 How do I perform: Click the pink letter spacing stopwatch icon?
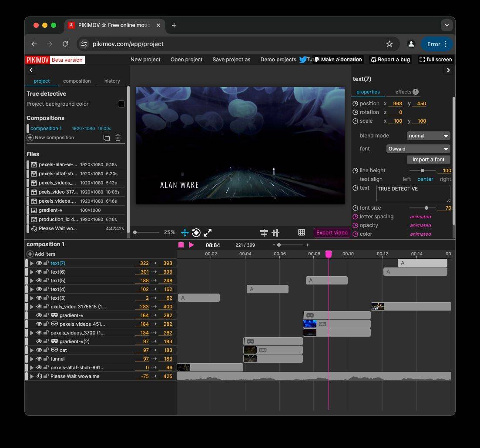(x=355, y=217)
